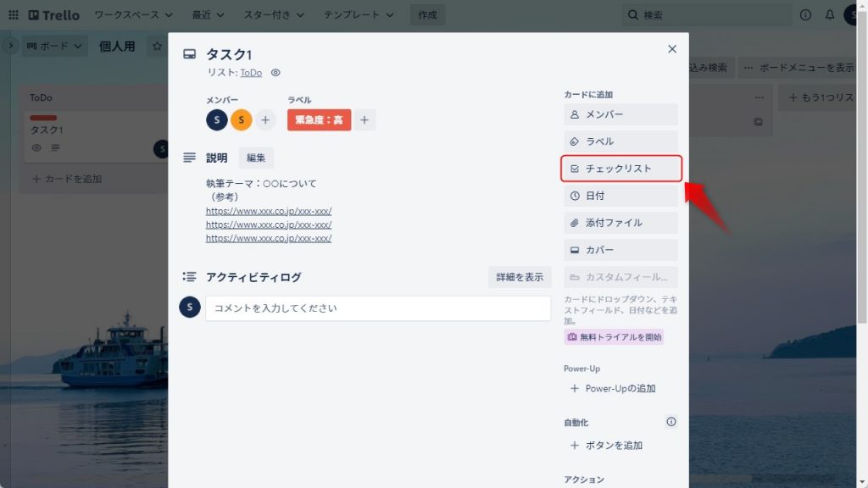Image resolution: width=868 pixels, height=488 pixels.
Task: Click the ToDo list link
Action: [x=251, y=73]
